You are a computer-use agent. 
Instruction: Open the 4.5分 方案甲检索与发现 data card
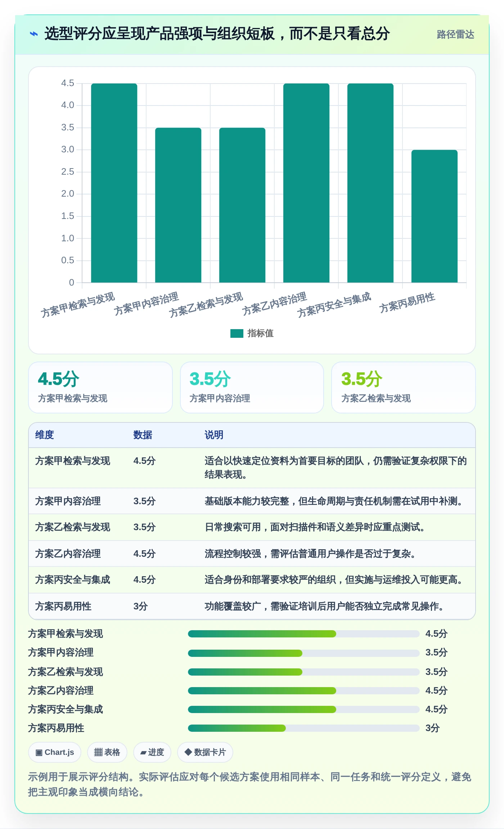click(x=100, y=387)
